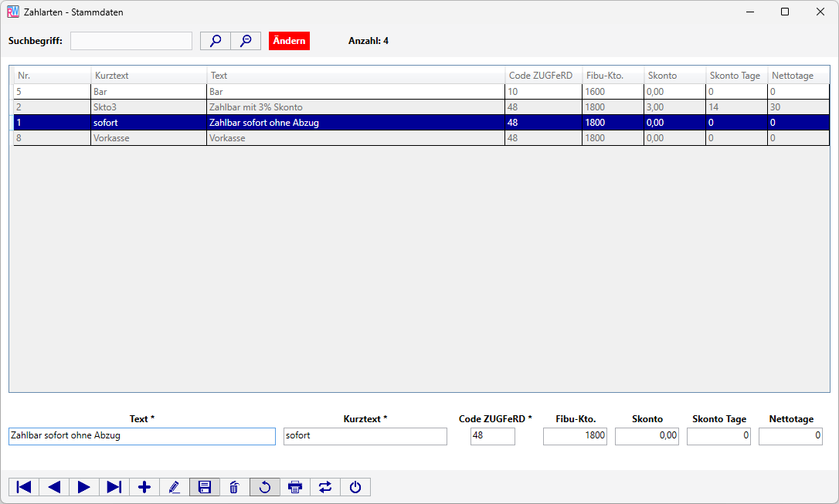The height and width of the screenshot is (504, 839).
Task: Click the two-arrows swap icon
Action: click(324, 487)
